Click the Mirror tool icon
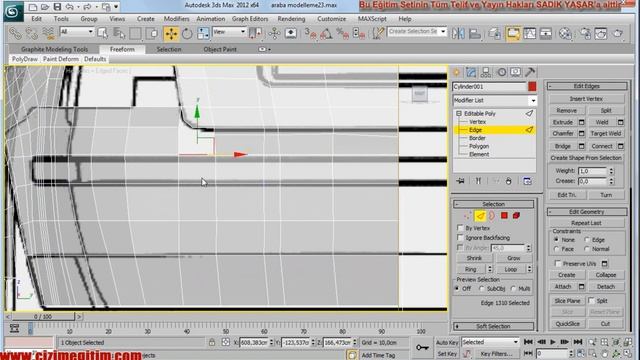Screen dimensions: 640x360 pyautogui.click(x=458, y=33)
